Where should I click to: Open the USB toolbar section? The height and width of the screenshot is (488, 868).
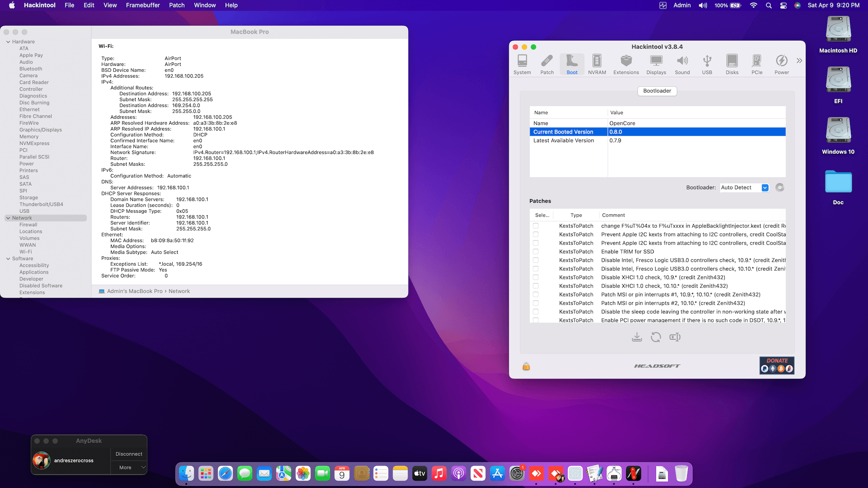[707, 64]
